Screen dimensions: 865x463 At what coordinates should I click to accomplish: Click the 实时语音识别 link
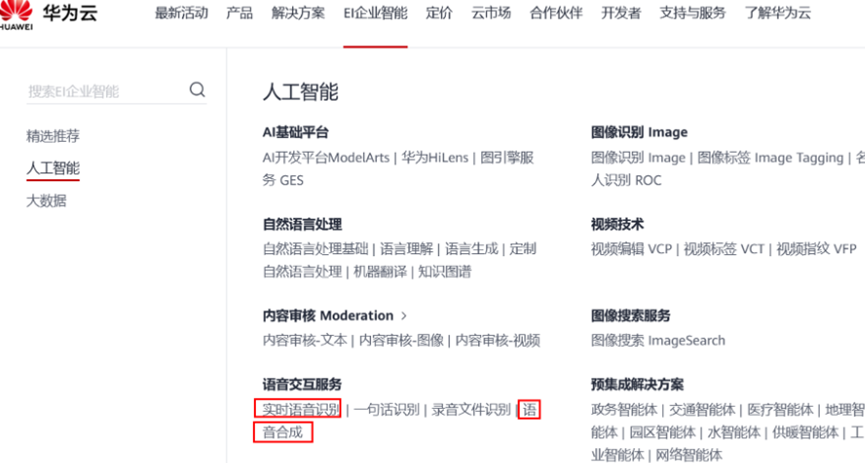tap(298, 409)
